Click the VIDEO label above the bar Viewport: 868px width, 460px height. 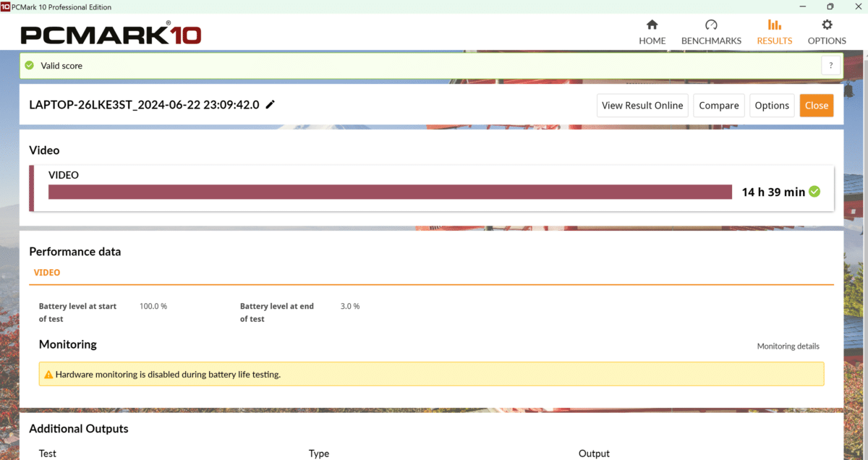point(64,175)
